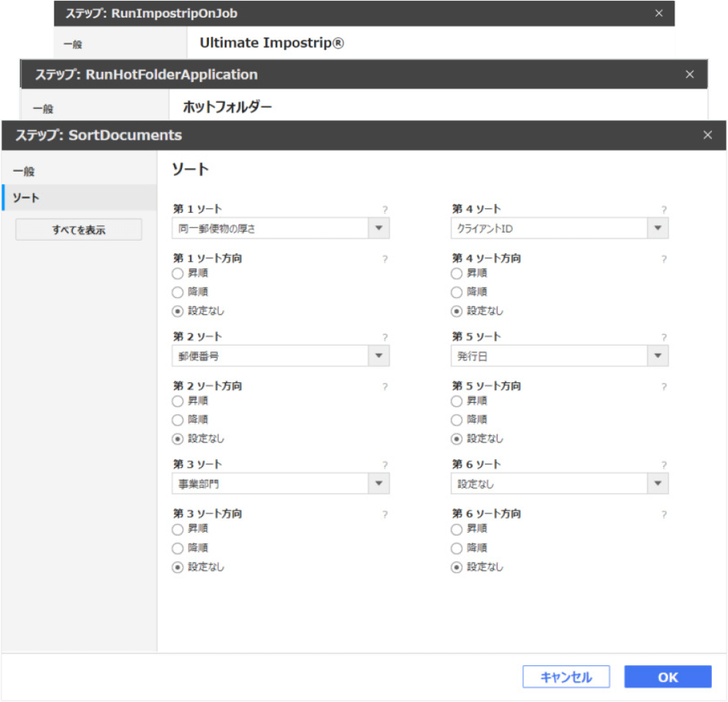Select 昇順 for 第 4 ソート方向
The width and height of the screenshot is (728, 702).
click(456, 274)
